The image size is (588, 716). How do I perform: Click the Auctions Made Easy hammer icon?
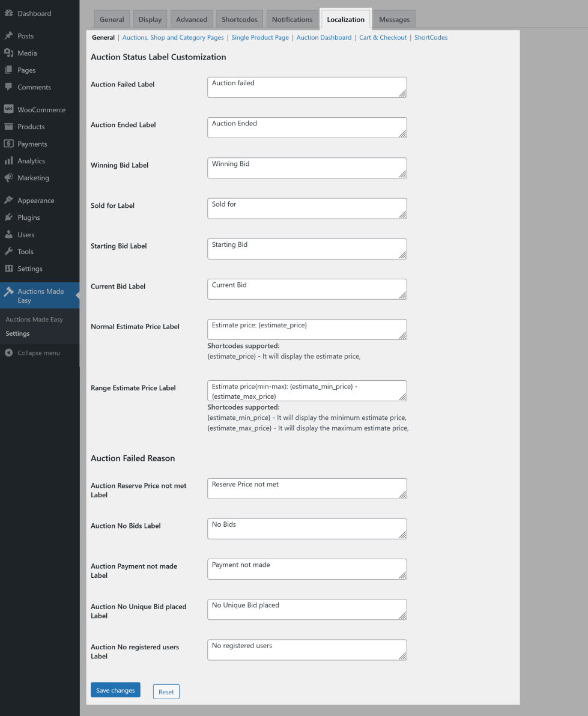click(x=8, y=291)
